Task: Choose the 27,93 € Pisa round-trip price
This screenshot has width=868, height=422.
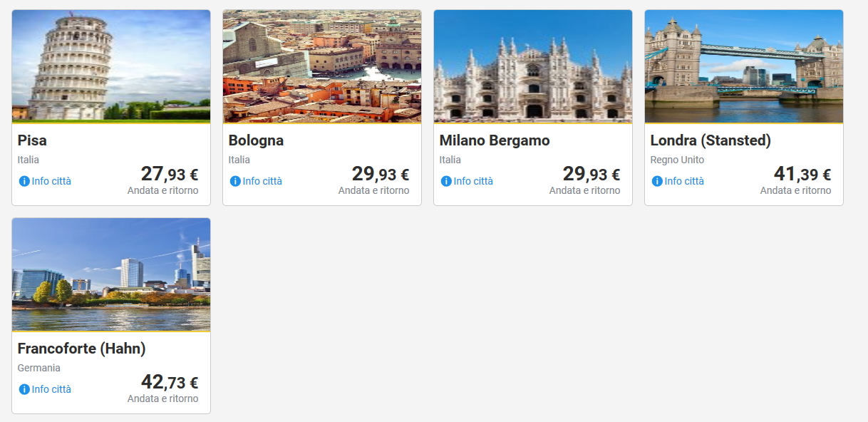Action: pos(170,174)
